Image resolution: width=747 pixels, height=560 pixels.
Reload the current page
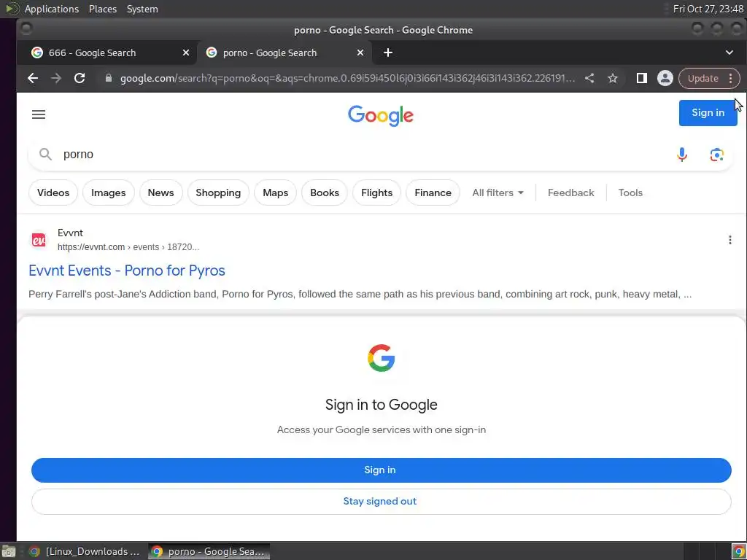pyautogui.click(x=80, y=78)
